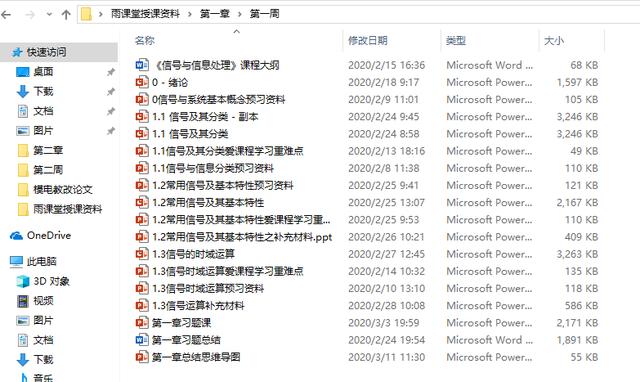This screenshot has height=382, width=640.
Task: Go back with the Back arrow
Action: point(6,15)
